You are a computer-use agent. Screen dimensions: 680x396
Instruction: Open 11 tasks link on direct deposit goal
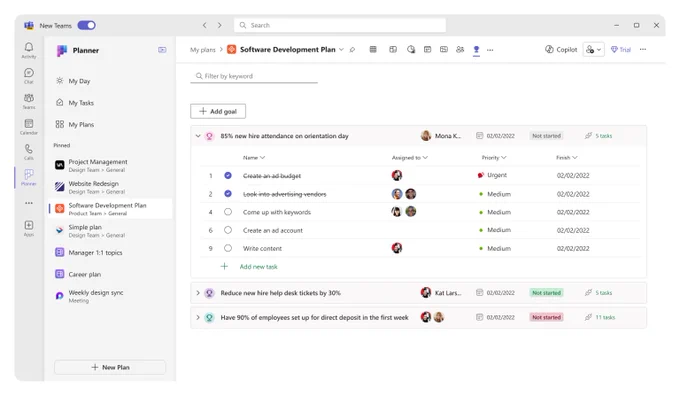(x=605, y=317)
